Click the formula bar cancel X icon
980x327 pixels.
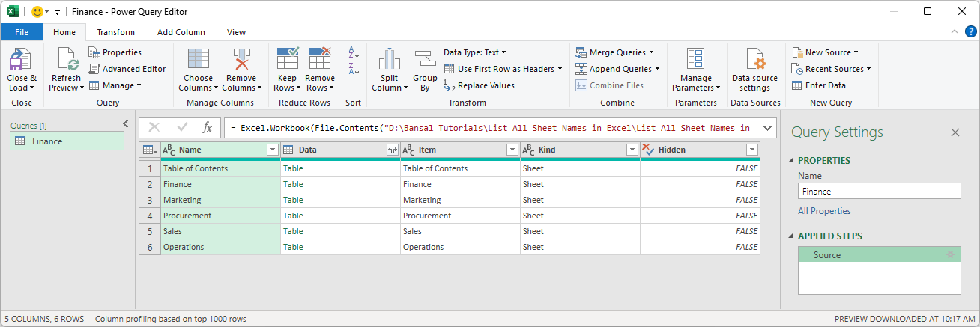pyautogui.click(x=154, y=128)
